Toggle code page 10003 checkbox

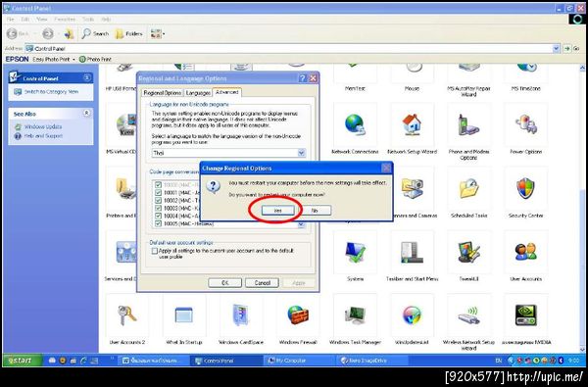coord(158,208)
